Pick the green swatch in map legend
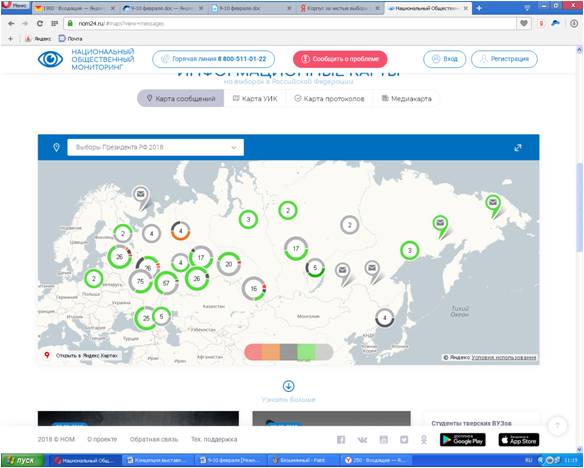The image size is (584, 468). 306,352
